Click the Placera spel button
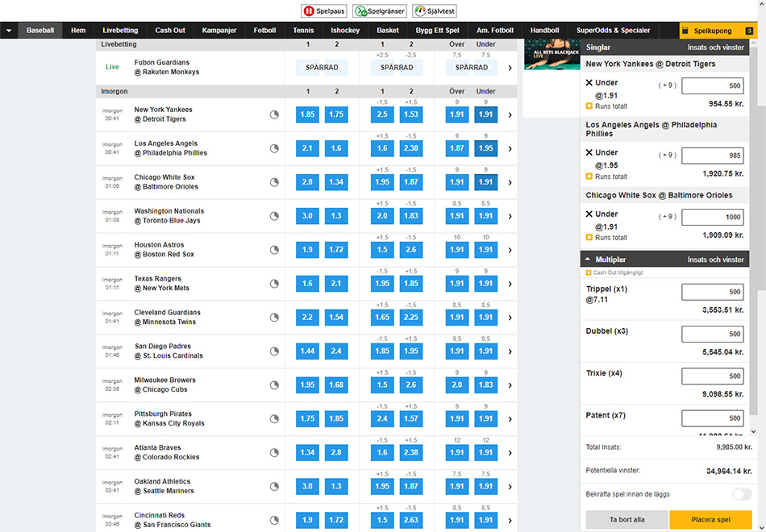The image size is (766, 532). tap(710, 520)
